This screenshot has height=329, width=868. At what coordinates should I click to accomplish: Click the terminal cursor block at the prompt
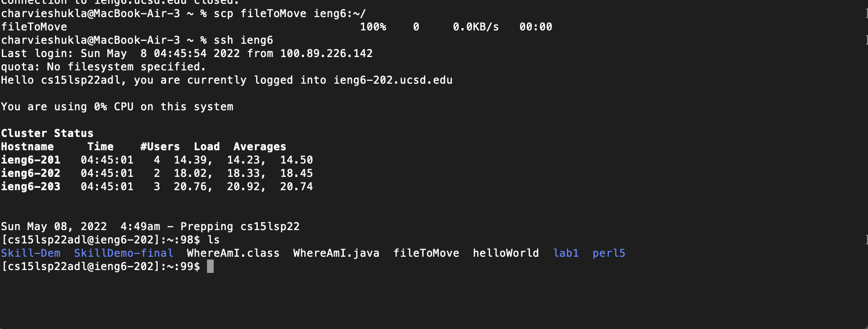click(x=210, y=266)
